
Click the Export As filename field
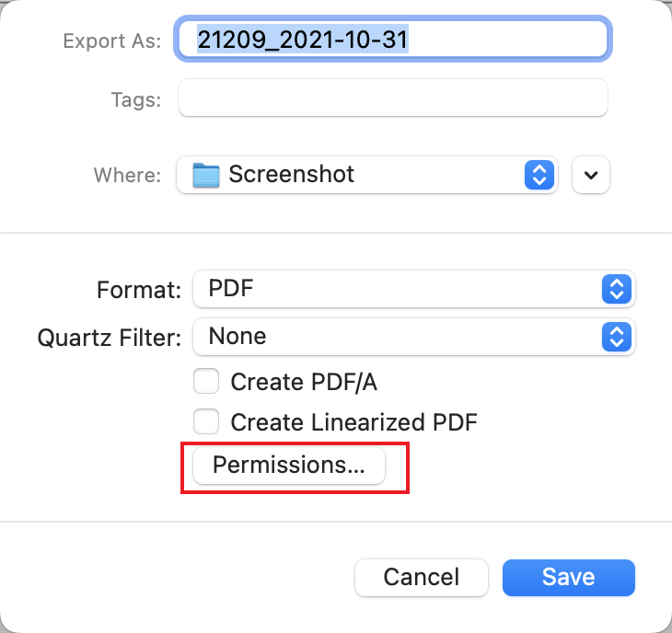click(x=392, y=40)
